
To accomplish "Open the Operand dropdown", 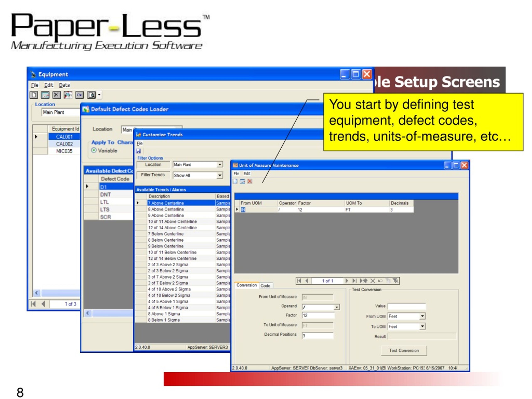I will 337,307.
